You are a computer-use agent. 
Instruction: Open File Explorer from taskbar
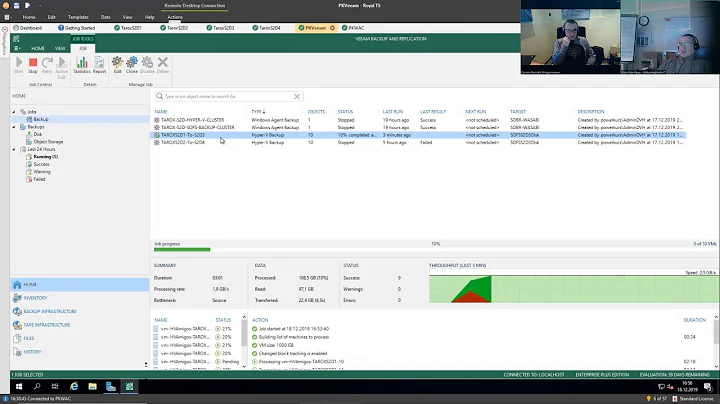[x=92, y=387]
